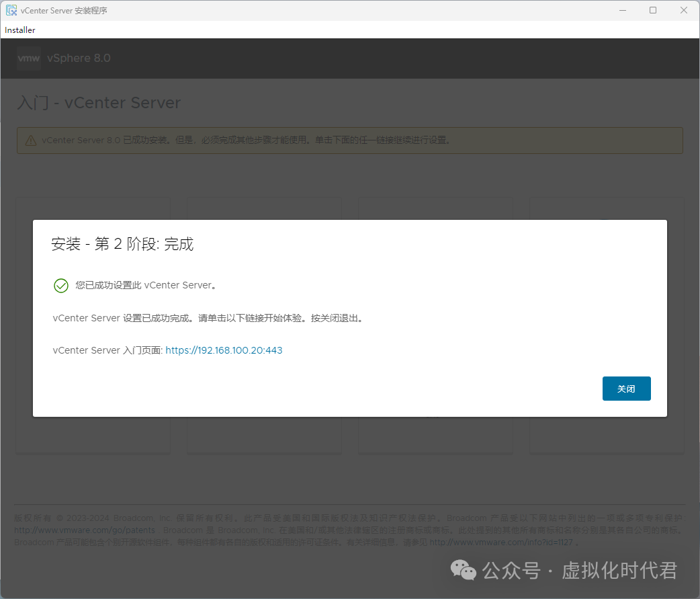Click the warning triangle icon in the banner
The height and width of the screenshot is (599, 700).
pyautogui.click(x=31, y=141)
